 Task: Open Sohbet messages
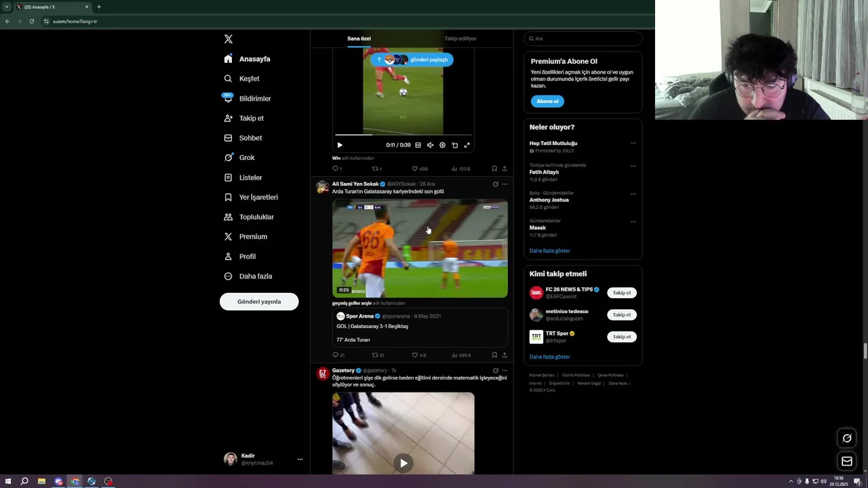(243, 138)
